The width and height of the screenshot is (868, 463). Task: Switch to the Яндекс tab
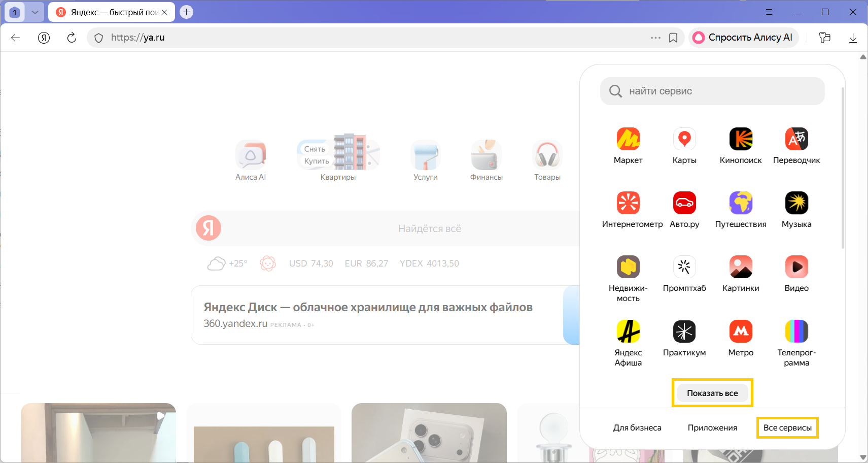(x=112, y=12)
